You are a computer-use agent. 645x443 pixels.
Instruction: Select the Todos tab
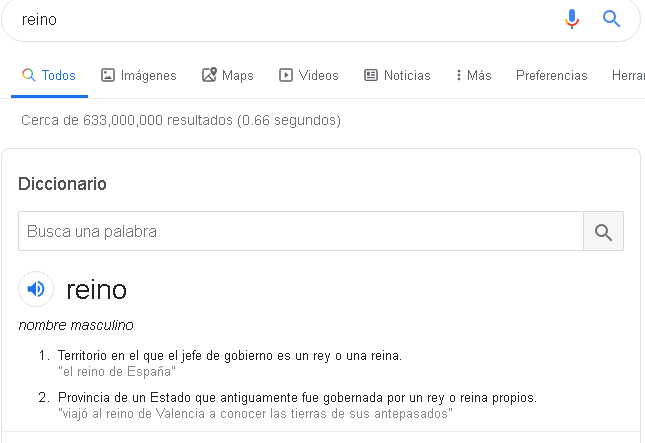(x=49, y=75)
